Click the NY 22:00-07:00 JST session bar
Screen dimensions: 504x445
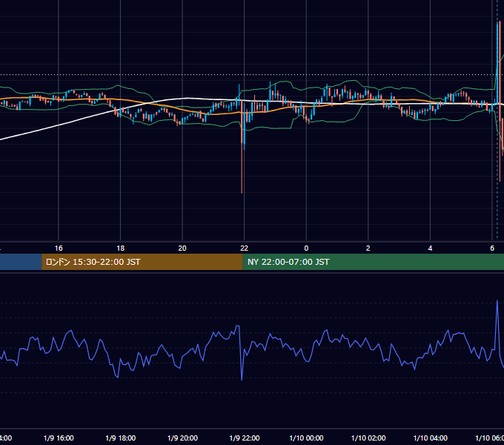coord(373,262)
